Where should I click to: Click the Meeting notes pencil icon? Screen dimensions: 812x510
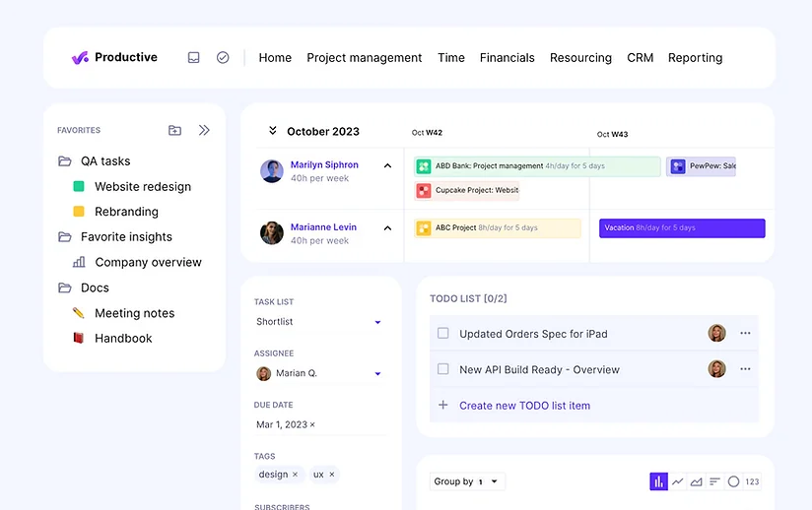click(x=78, y=313)
